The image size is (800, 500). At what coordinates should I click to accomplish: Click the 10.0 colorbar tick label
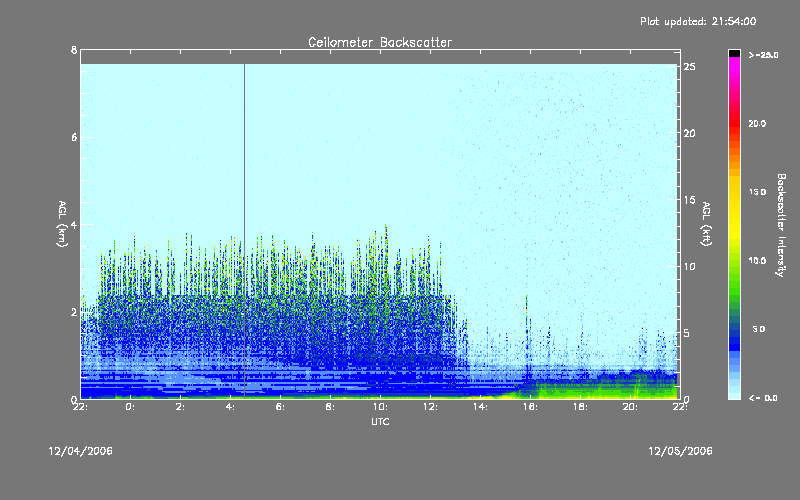click(x=757, y=261)
